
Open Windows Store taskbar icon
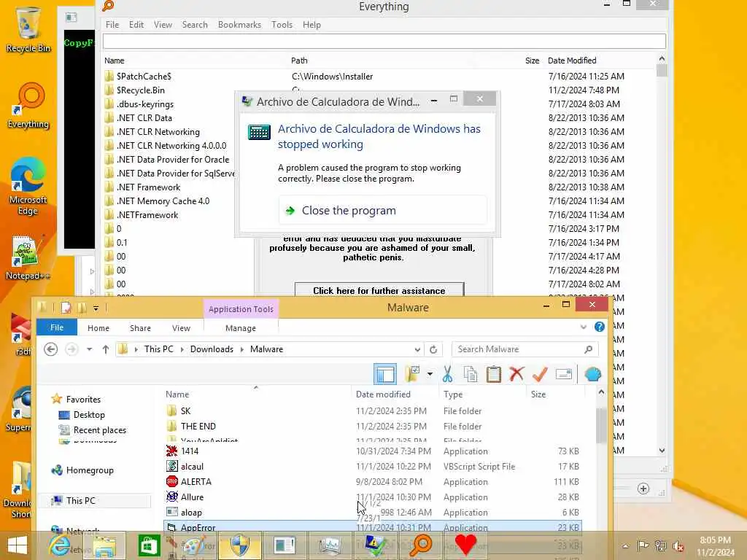[149, 545]
